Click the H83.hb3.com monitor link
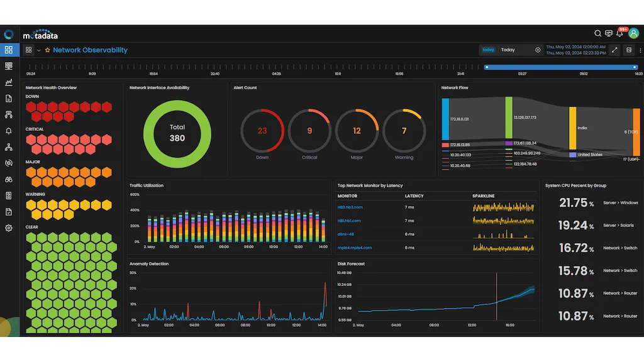Viewport: 644px width, 362px height. pyautogui.click(x=350, y=207)
